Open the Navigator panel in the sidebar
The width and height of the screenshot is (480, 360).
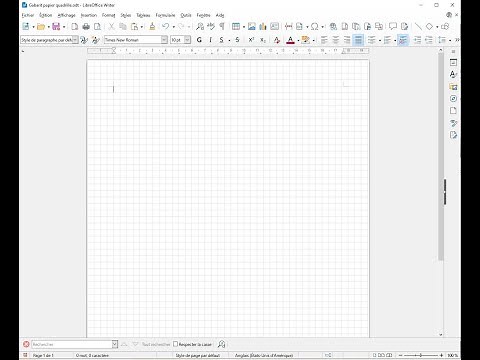pos(453,99)
